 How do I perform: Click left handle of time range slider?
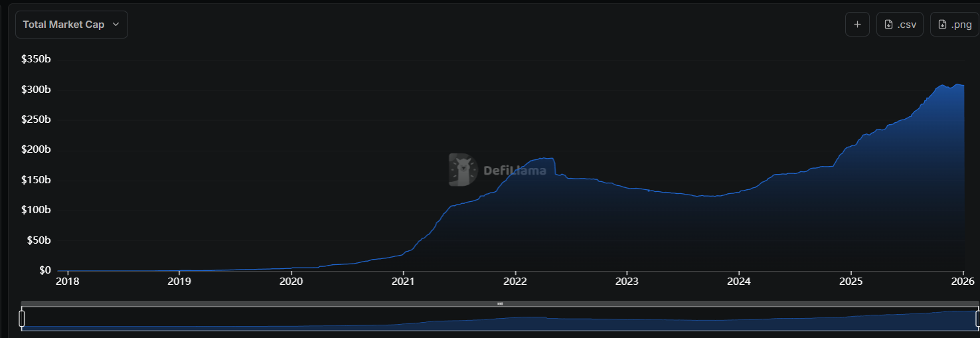click(x=22, y=319)
